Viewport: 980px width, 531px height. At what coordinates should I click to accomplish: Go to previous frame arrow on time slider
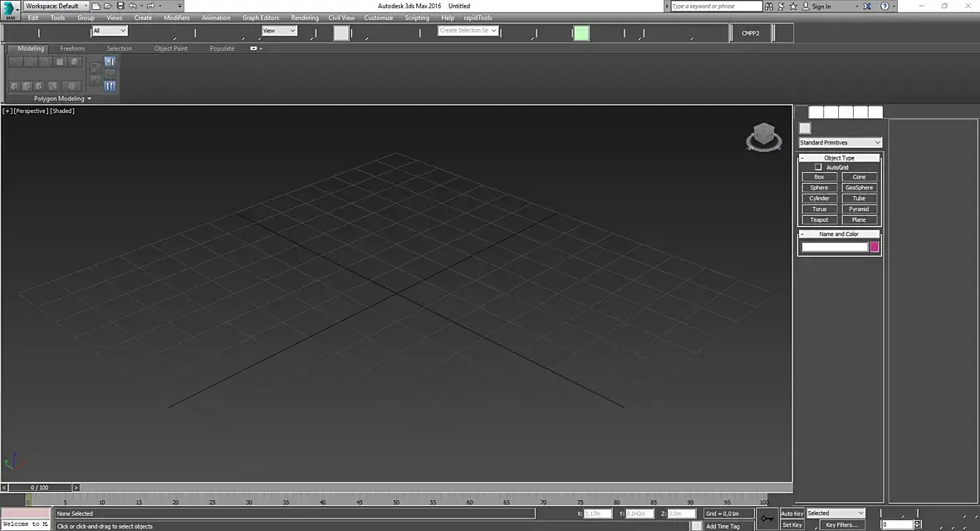4,487
